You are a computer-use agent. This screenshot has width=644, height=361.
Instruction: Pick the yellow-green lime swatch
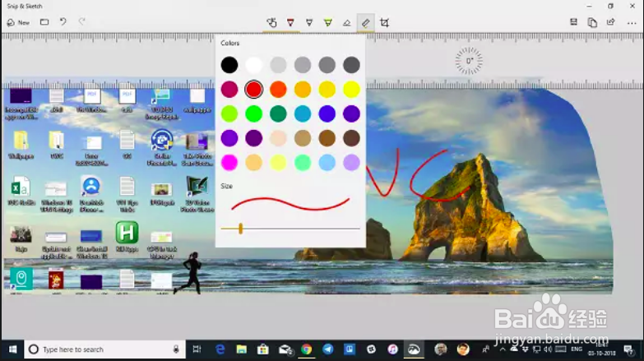pyautogui.click(x=229, y=113)
